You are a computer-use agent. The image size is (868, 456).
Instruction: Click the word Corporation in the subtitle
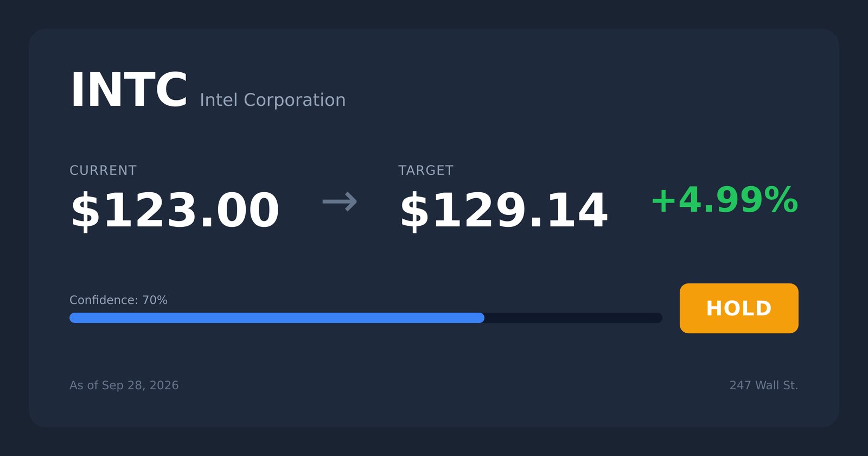(x=295, y=100)
